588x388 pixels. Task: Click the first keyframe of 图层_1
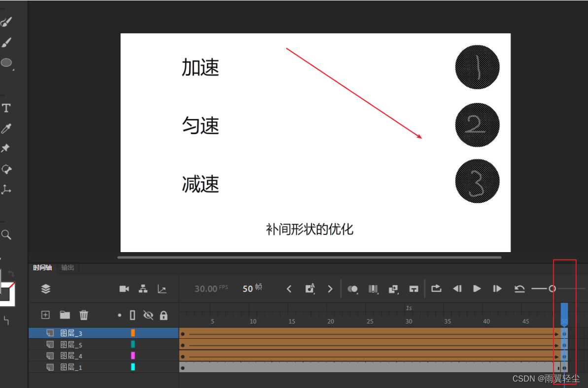tap(183, 368)
